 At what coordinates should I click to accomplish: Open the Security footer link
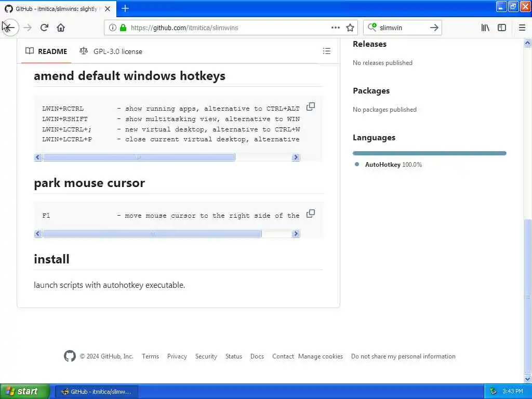206,356
